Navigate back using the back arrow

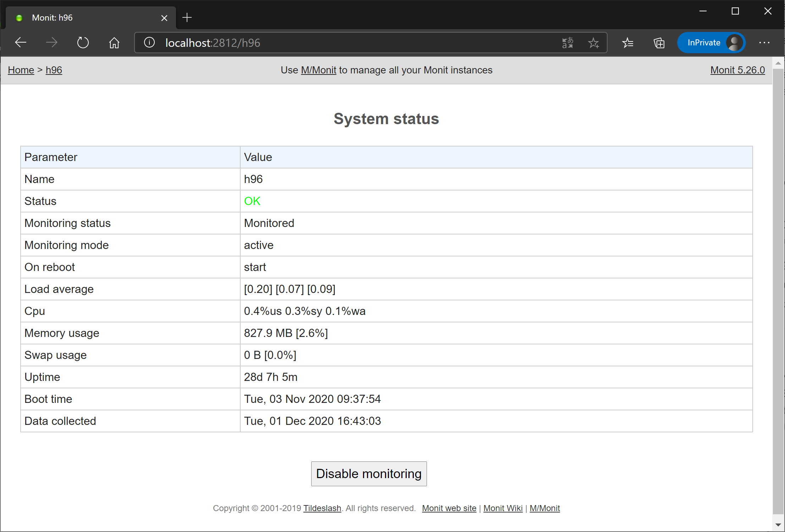20,43
